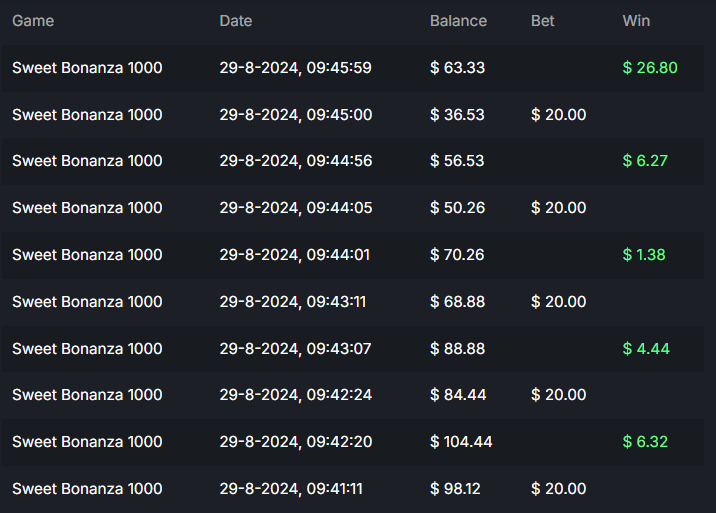Click the $ 4.44 win amount
The height and width of the screenshot is (513, 716).
coord(646,349)
